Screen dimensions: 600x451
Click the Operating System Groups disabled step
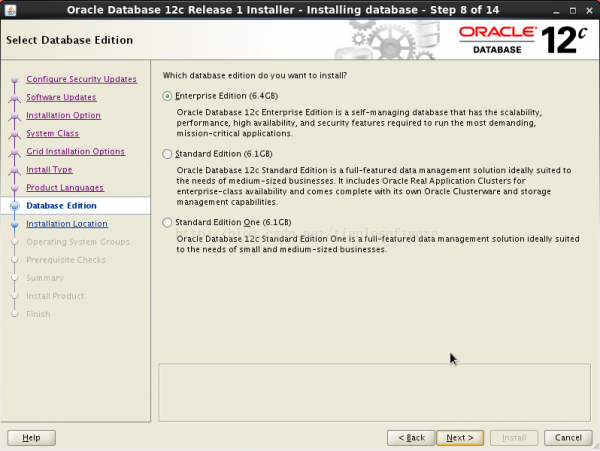pos(78,242)
